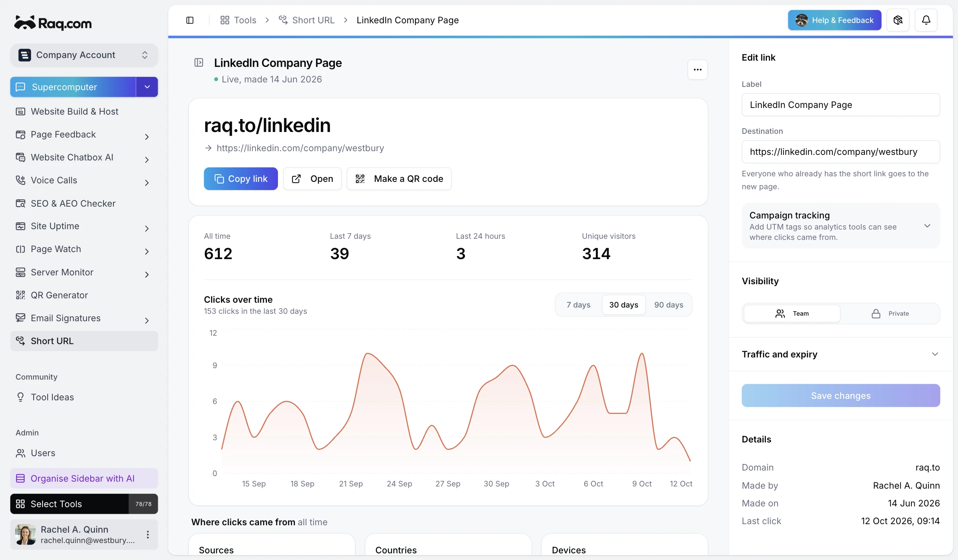This screenshot has height=560, width=958.
Task: Expand the Email Signatures submenu
Action: 147,320
